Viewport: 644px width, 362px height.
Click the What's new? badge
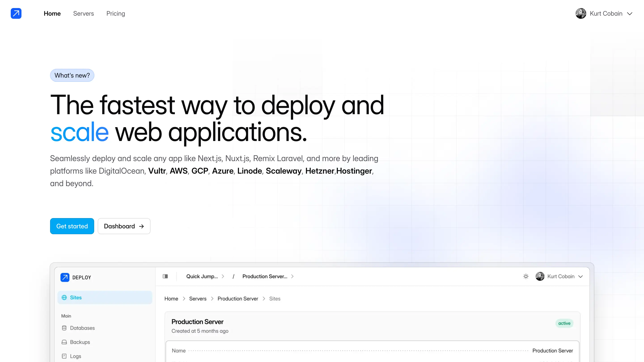pos(72,75)
